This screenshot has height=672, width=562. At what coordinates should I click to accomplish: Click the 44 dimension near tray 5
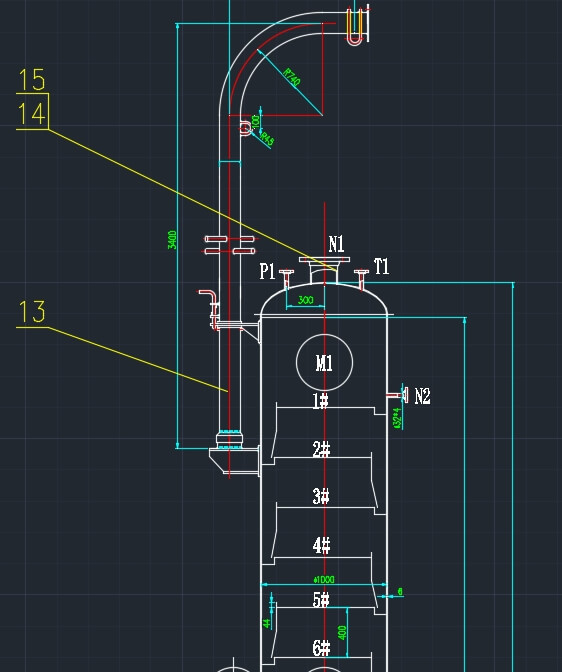[267, 623]
